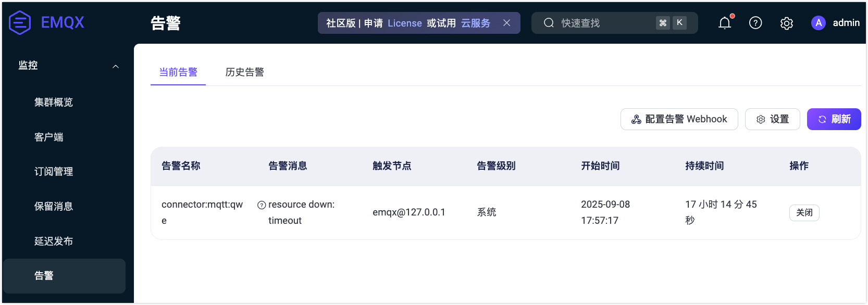Click the 配置告警 Webhook button
This screenshot has height=305, width=868.
[679, 119]
